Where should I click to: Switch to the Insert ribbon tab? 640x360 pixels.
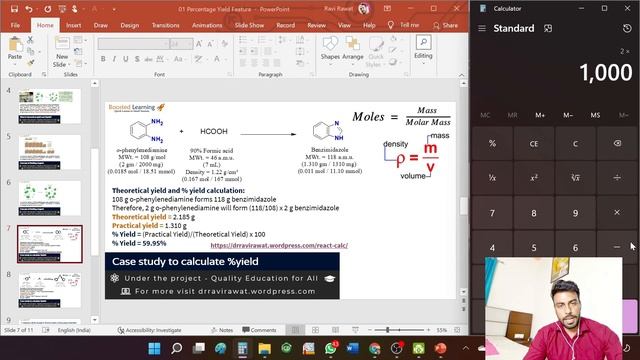click(x=73, y=25)
